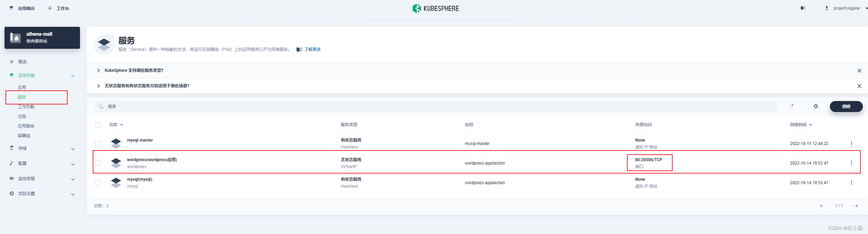Click the Storage (存储) sidebar icon
The image size is (868, 234).
coord(12,148)
